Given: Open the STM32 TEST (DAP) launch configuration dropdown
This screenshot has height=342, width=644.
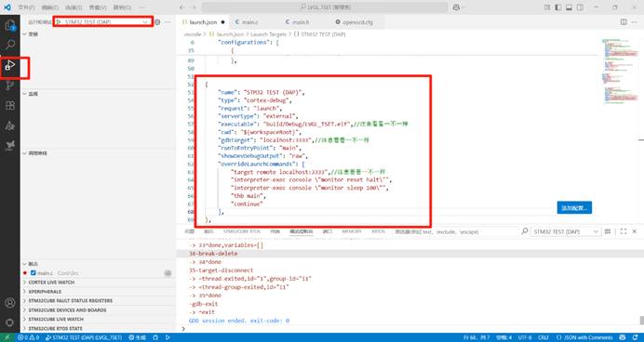Looking at the screenshot, I should click(102, 21).
